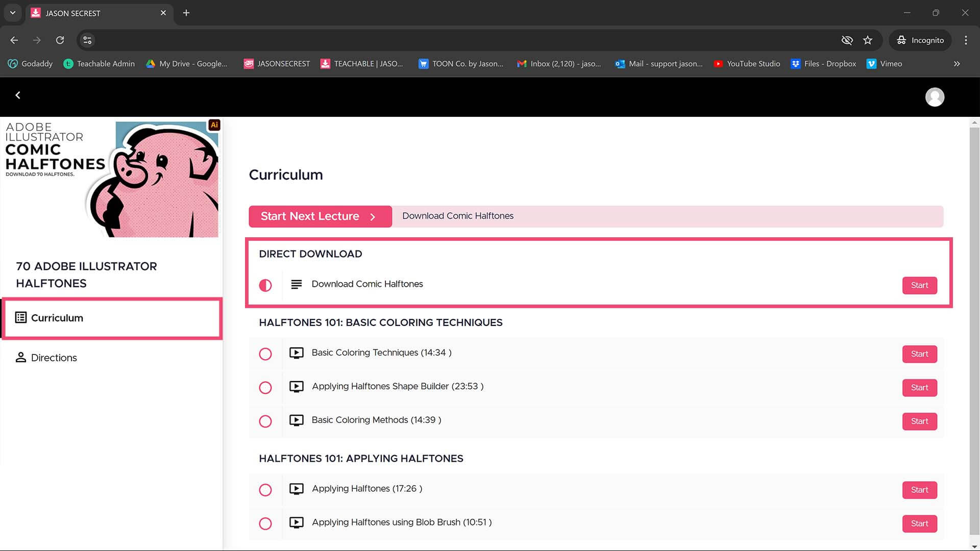Start the Applying Halftones Shape Builder lecture
The image size is (980, 551).
click(919, 388)
